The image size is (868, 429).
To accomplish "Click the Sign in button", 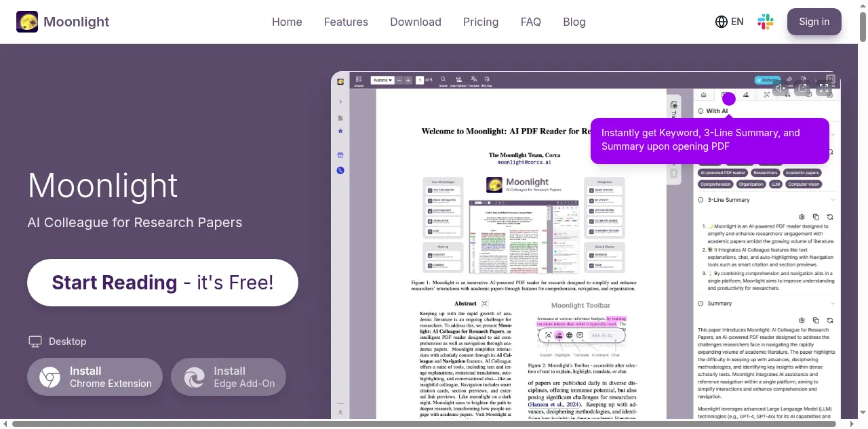I will point(814,22).
